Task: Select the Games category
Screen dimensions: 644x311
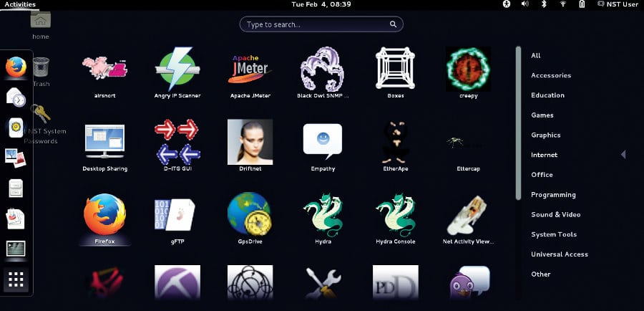Action: [542, 115]
